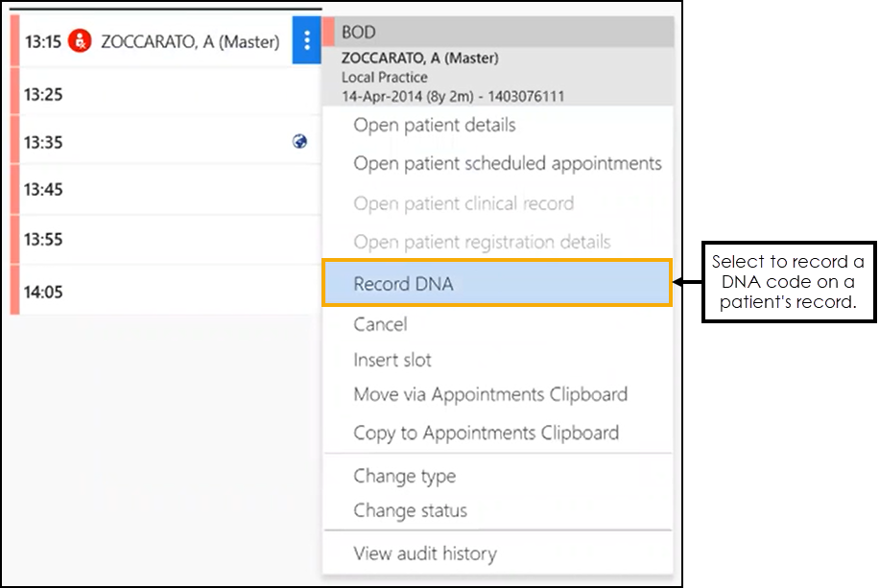
Task: Select Insert slot option
Action: point(392,360)
